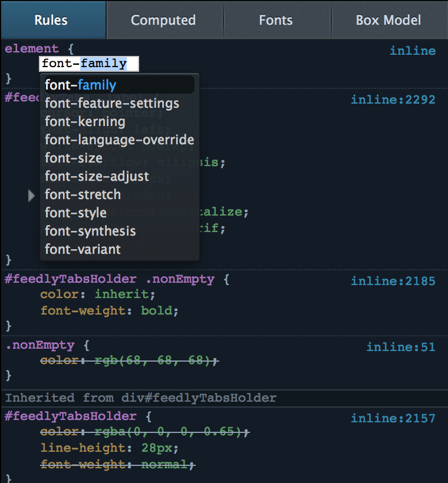Select font-size-adjust from suggestions
The image size is (448, 483).
point(97,176)
